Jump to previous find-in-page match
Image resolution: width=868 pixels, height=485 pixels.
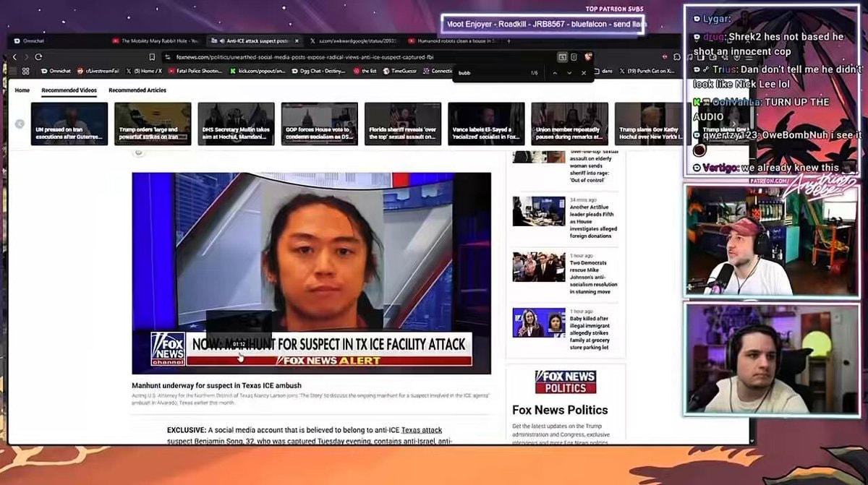[556, 73]
